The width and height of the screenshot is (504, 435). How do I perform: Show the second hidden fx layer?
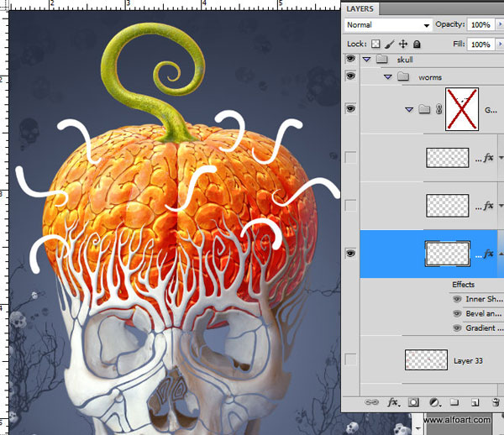click(x=350, y=205)
